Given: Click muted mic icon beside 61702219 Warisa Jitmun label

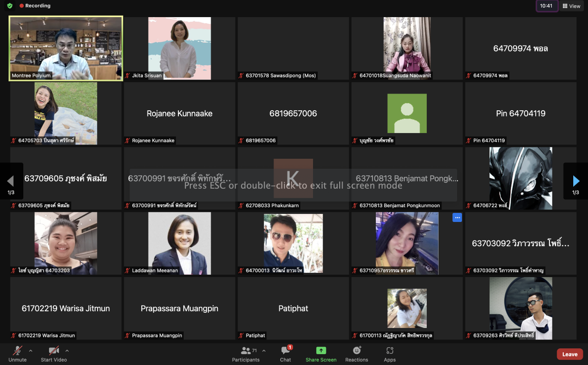Looking at the screenshot, I should click(x=14, y=336).
